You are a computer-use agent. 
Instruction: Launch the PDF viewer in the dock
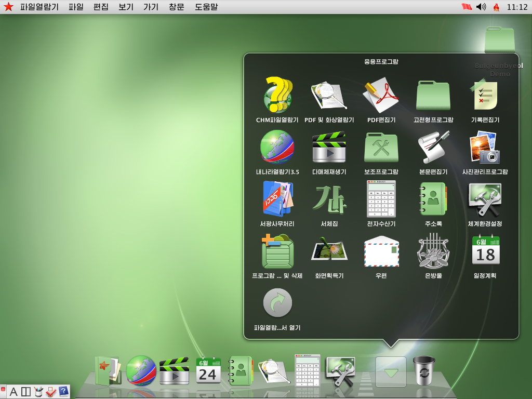pos(274,371)
